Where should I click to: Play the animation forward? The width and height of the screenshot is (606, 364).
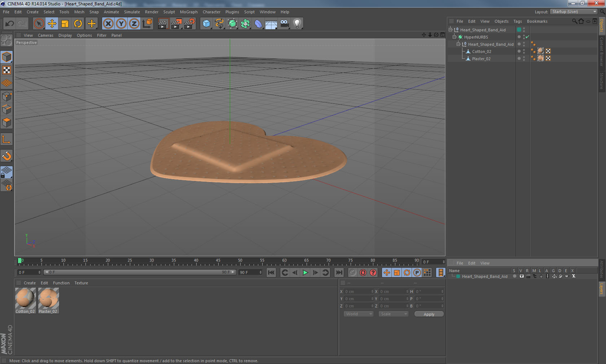tap(305, 272)
